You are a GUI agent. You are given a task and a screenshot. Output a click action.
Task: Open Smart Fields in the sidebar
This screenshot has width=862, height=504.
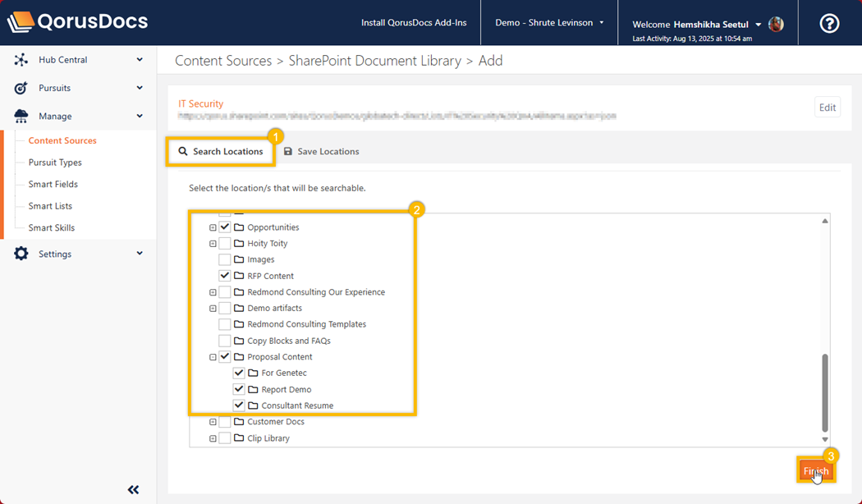(x=53, y=184)
